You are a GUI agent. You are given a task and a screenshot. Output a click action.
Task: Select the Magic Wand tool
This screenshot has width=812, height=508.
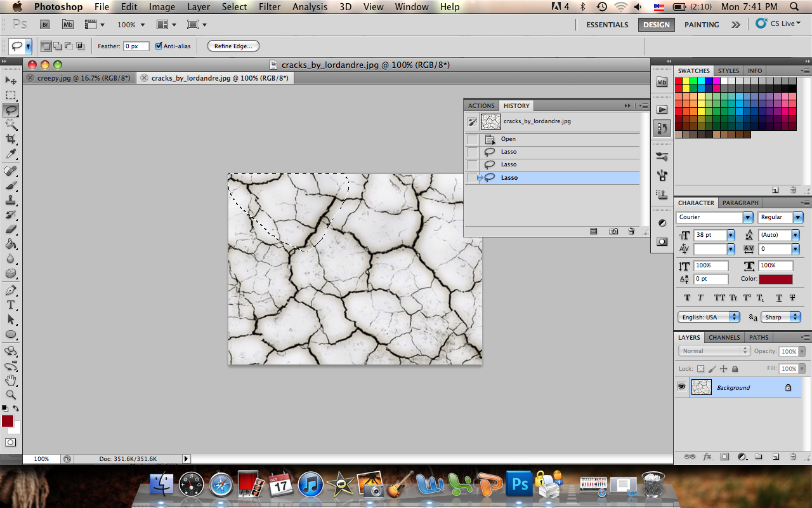pyautogui.click(x=11, y=124)
